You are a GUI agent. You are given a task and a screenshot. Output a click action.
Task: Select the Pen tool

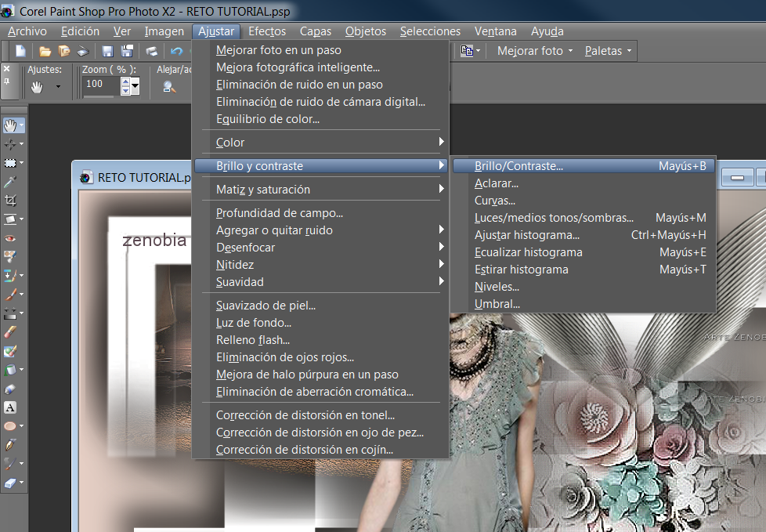coord(9,444)
